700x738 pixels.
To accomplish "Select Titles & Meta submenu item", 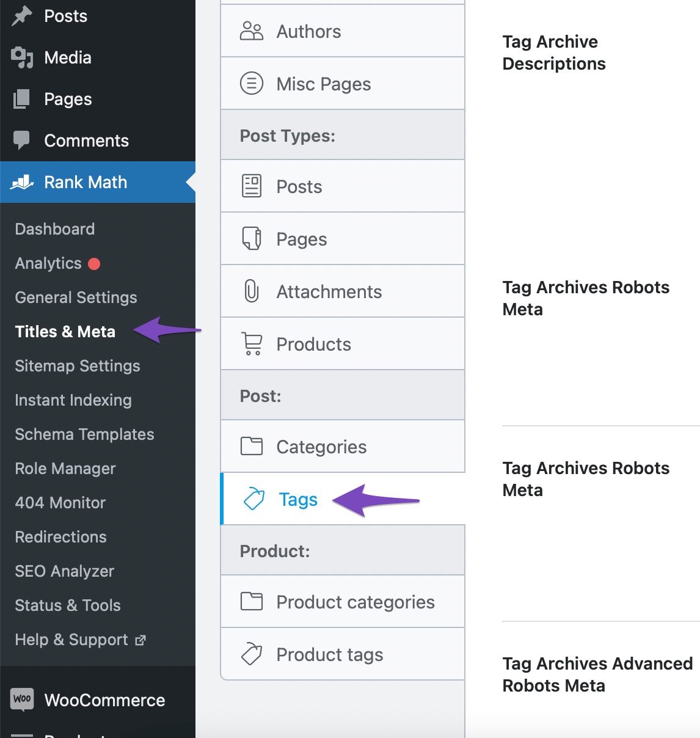I will (65, 332).
